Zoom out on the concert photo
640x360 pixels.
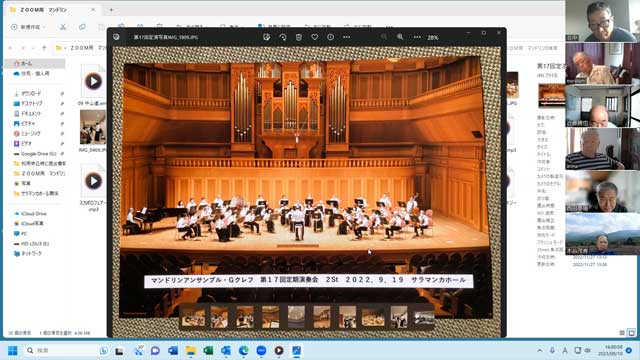pos(384,37)
